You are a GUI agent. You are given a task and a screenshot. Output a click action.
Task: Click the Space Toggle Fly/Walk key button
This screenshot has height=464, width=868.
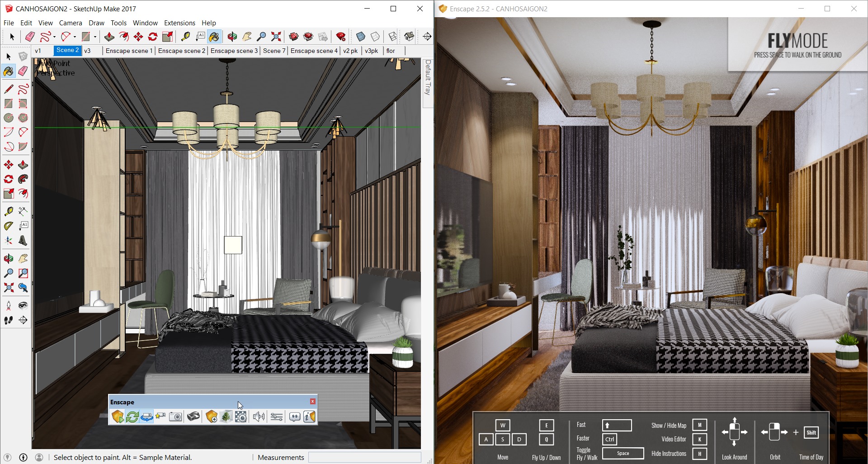point(623,453)
